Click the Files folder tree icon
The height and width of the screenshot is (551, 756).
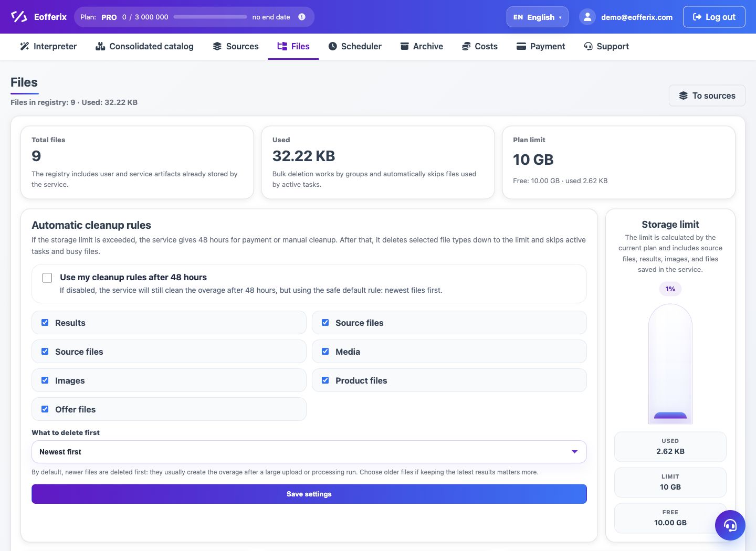coord(282,46)
